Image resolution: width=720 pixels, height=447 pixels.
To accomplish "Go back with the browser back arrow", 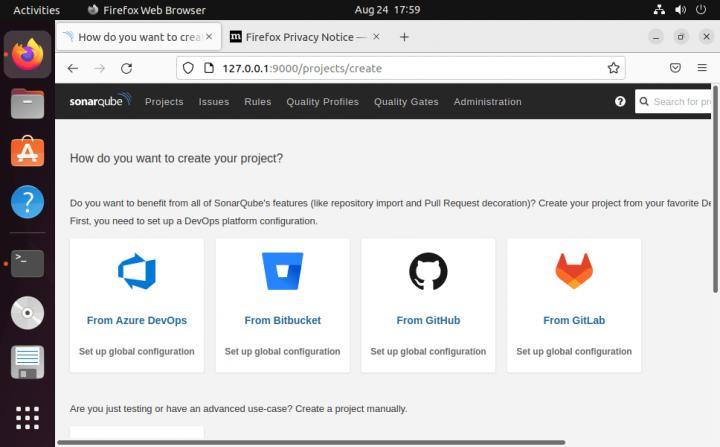I will [x=73, y=68].
